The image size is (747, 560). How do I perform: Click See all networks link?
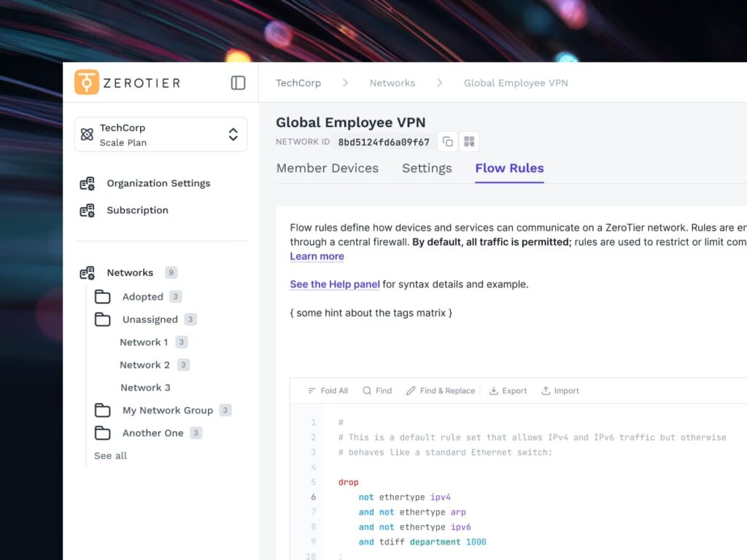pyautogui.click(x=111, y=456)
